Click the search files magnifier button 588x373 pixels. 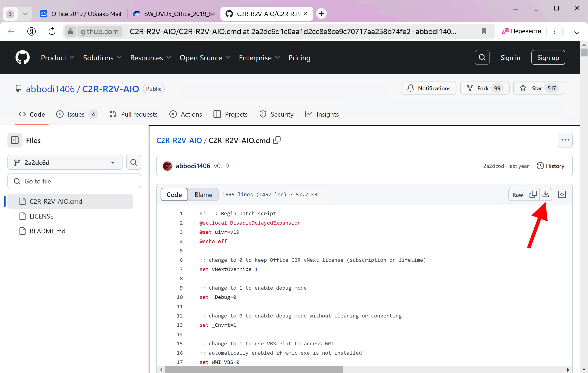(134, 162)
